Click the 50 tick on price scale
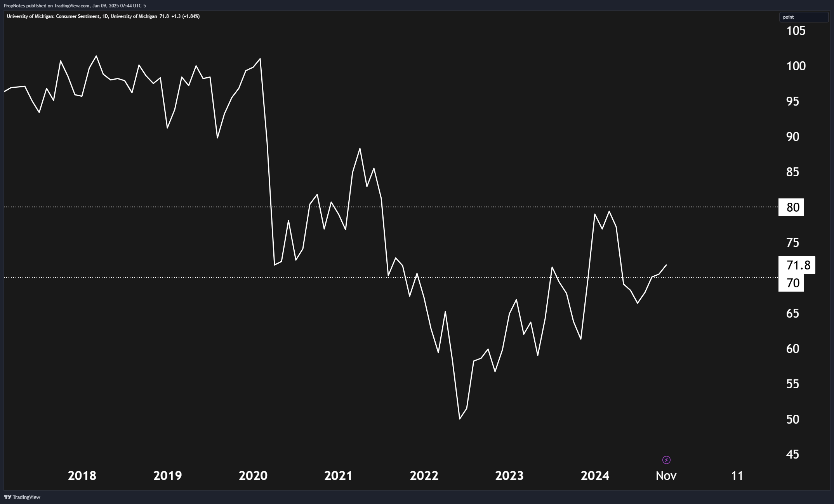This screenshot has height=504, width=834. pyautogui.click(x=793, y=419)
